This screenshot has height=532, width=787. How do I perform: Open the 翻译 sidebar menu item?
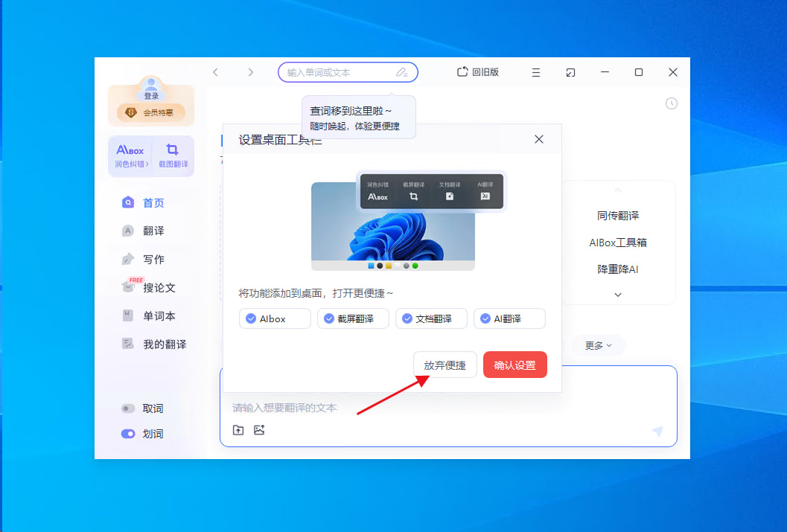click(153, 231)
